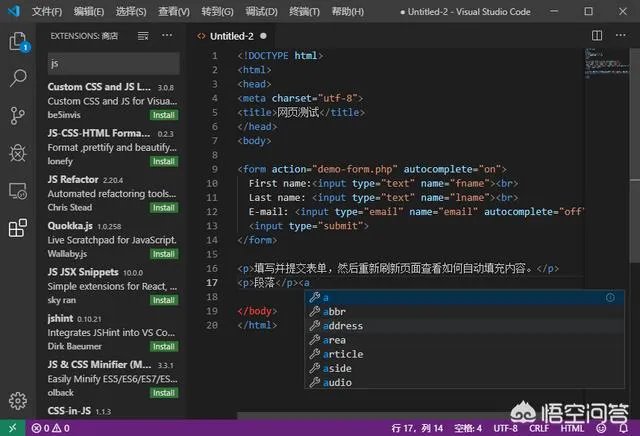Click the extensions search field containing js
This screenshot has width=640, height=436.
point(113,64)
